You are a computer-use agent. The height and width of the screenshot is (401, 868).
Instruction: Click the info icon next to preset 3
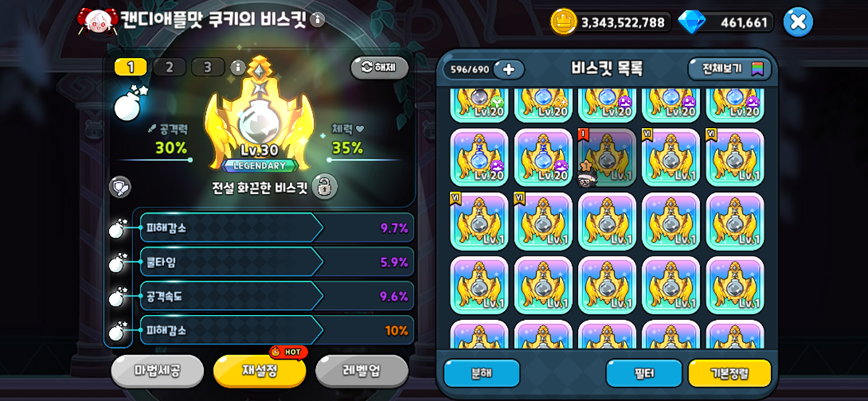point(238,67)
